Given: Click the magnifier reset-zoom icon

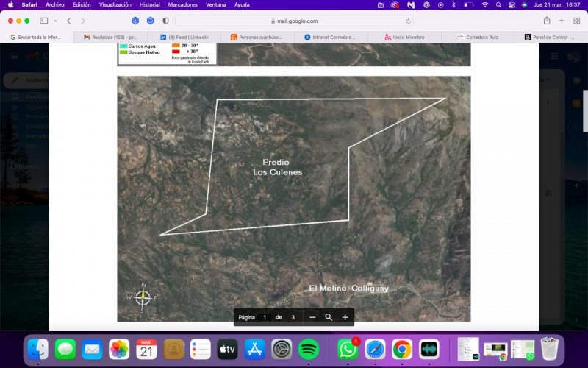Looking at the screenshot, I should (329, 317).
